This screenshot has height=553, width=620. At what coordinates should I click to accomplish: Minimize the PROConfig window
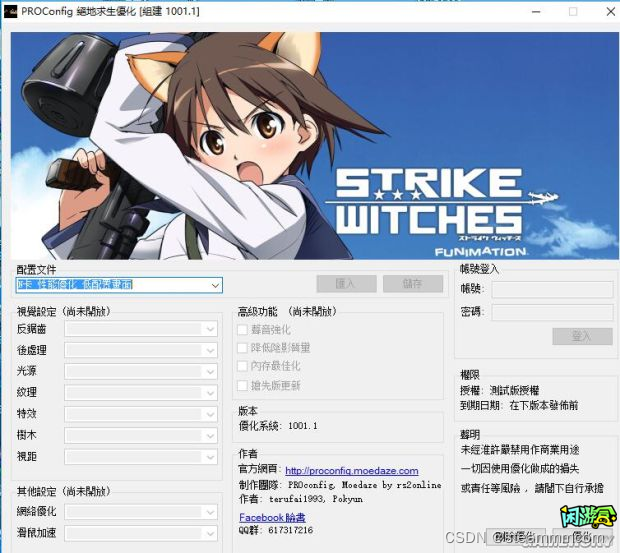[536, 12]
